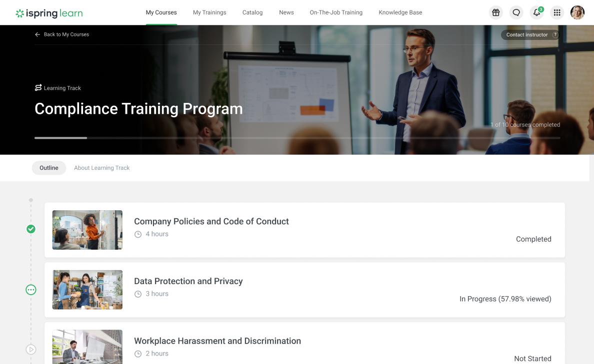The image size is (594, 364).
Task: Click the Company Policies course thumbnail
Action: (x=87, y=230)
